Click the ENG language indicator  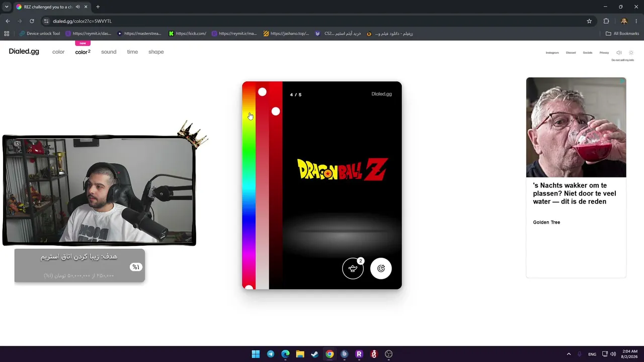coord(592,354)
